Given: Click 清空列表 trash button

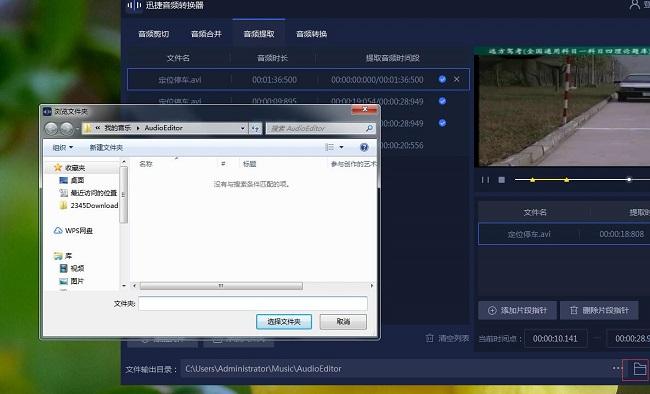Looking at the screenshot, I should pos(448,338).
